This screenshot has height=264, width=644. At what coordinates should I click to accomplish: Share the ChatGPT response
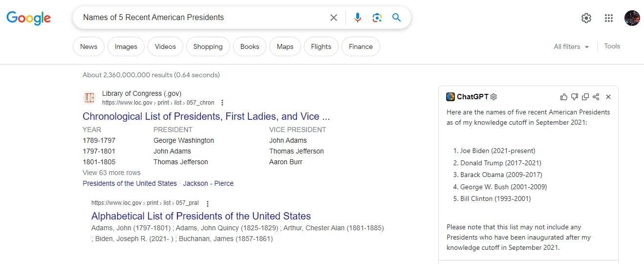coord(596,97)
